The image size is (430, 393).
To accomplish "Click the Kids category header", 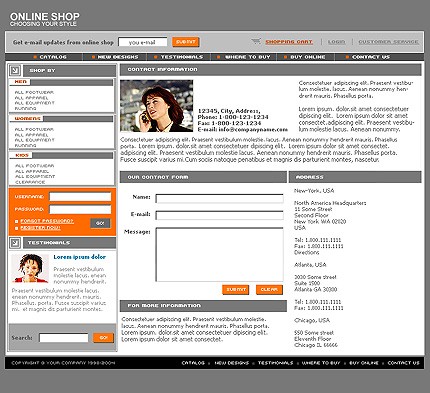I will (x=22, y=155).
